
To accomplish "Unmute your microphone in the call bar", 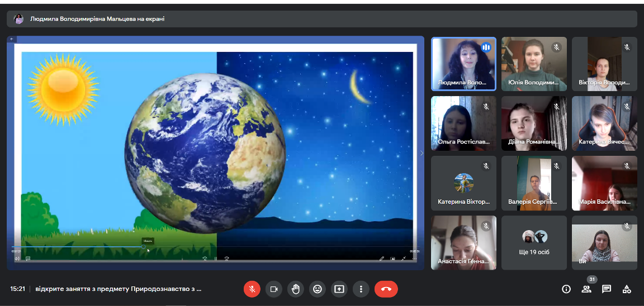I will 252,289.
